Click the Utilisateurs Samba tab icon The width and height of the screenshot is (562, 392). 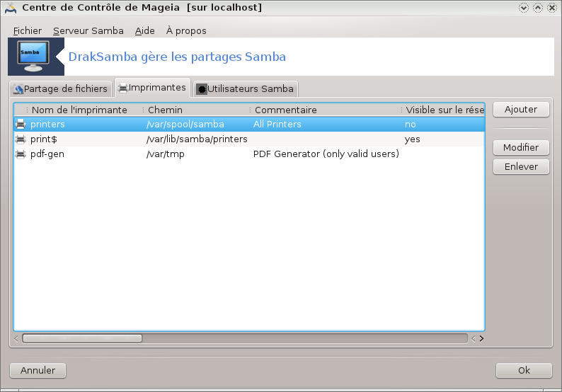(201, 89)
